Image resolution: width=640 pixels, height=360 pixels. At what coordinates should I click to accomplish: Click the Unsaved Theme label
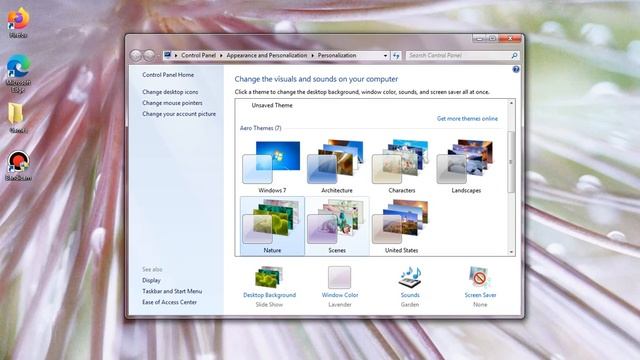(272, 105)
